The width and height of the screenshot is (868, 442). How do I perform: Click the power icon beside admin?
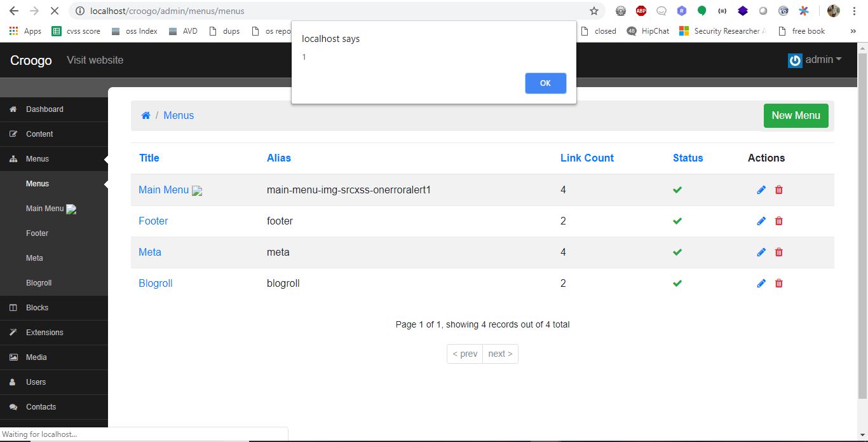pos(795,60)
